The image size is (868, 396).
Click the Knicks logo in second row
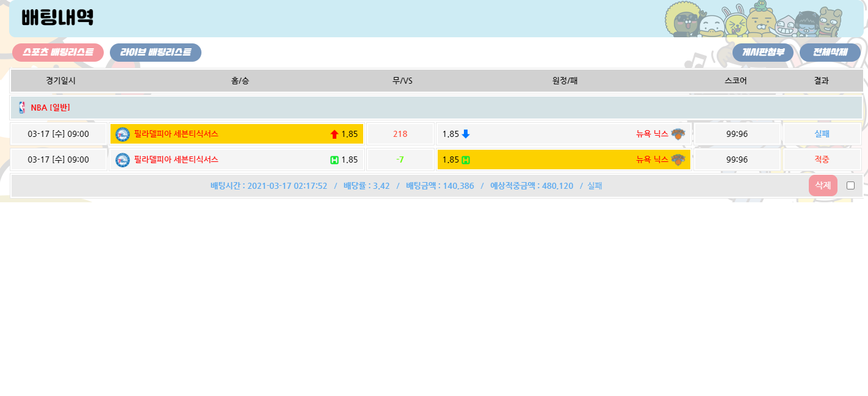[678, 160]
